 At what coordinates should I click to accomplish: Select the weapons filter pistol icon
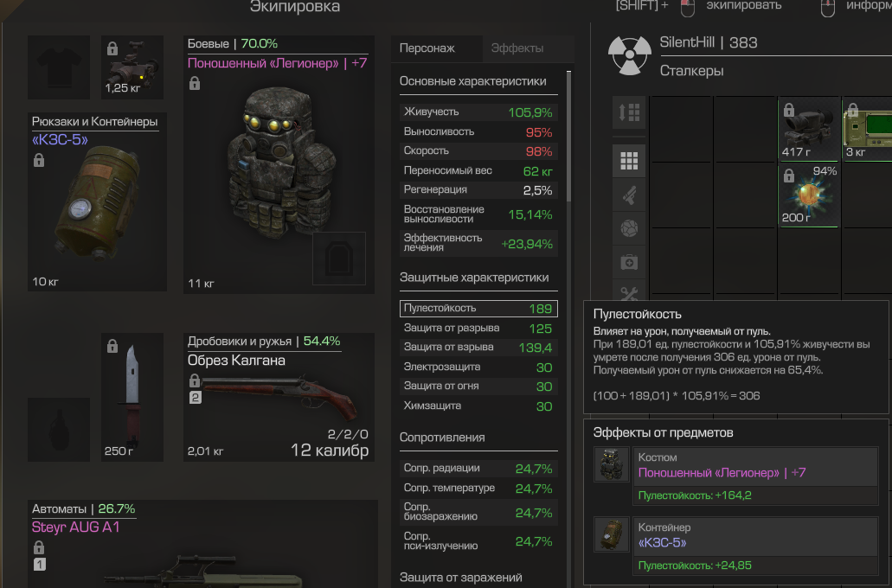(629, 195)
